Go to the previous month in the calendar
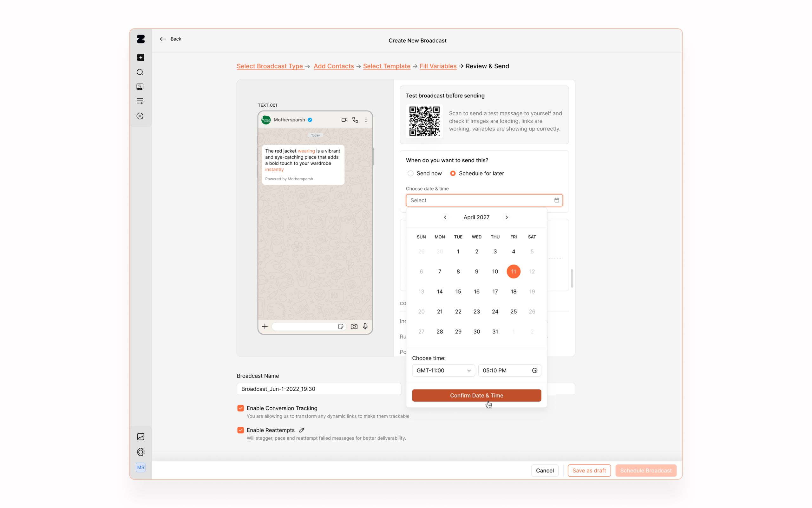The image size is (812, 508). pos(445,217)
